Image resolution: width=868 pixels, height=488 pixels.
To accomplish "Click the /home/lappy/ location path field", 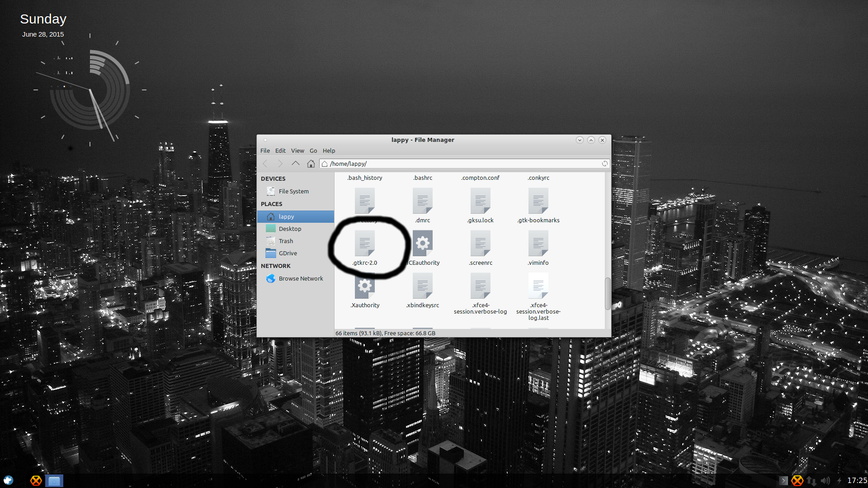I will click(x=465, y=164).
